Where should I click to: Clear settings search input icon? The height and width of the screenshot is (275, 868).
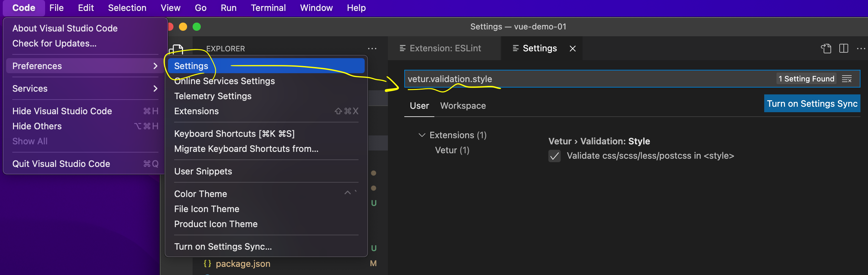click(847, 79)
